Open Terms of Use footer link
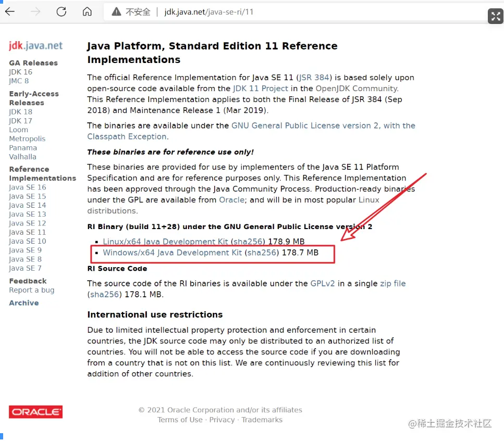Image resolution: width=504 pixels, height=441 pixels. [180, 420]
